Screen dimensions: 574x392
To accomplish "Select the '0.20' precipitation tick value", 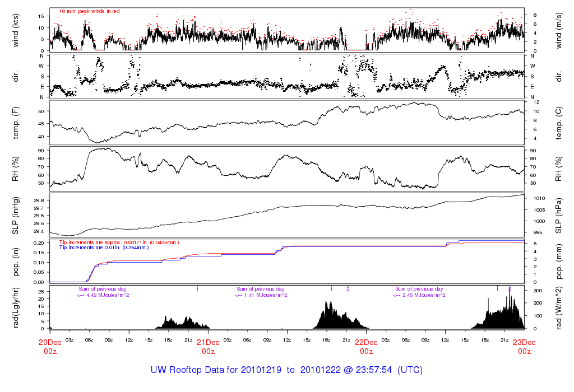I will click(x=39, y=243).
